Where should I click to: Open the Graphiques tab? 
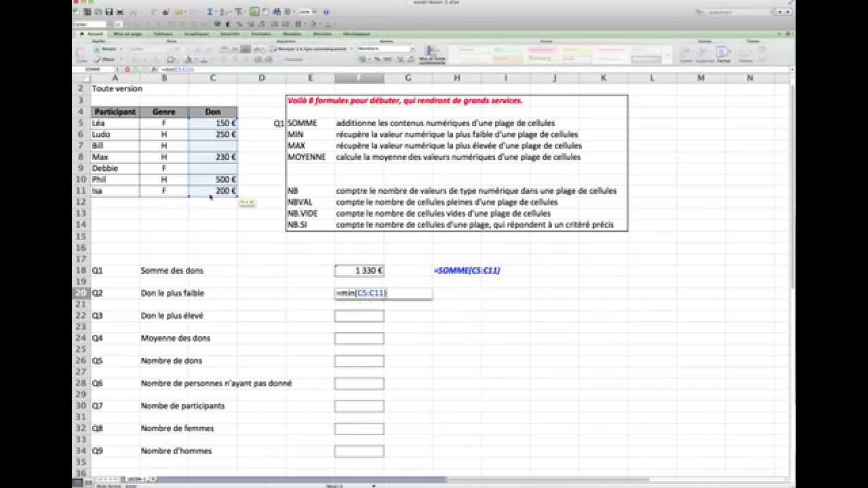(197, 33)
